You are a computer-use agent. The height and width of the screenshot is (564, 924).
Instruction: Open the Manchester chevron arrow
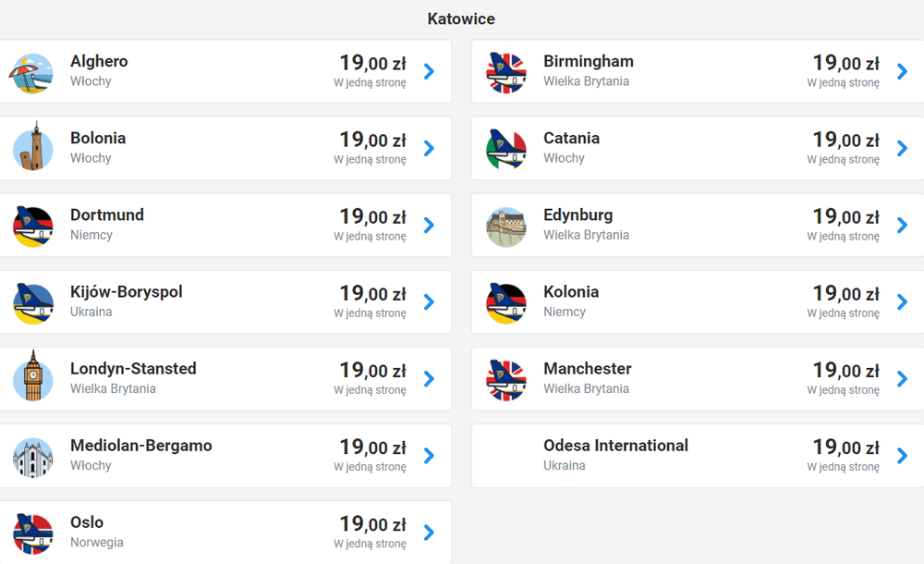click(x=902, y=379)
